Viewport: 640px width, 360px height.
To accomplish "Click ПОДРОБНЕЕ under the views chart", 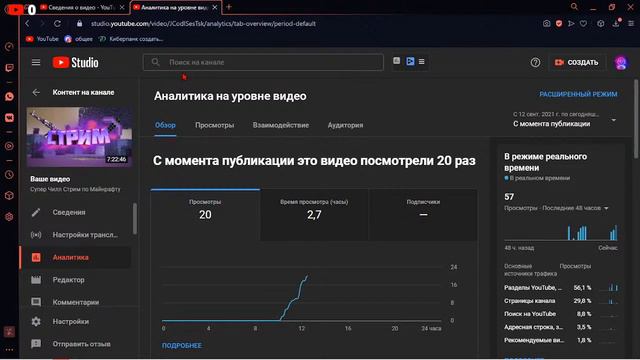I will [x=182, y=345].
